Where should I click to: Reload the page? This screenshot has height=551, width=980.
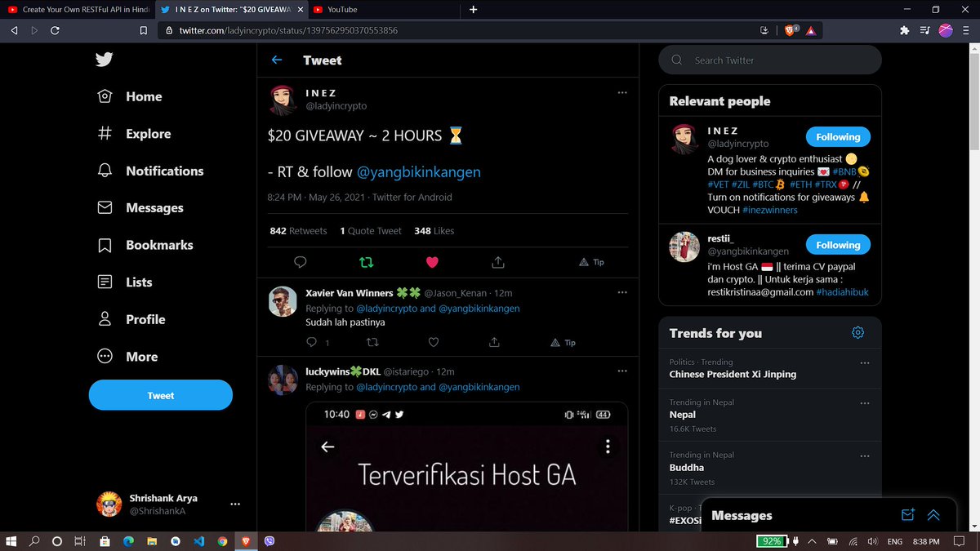click(x=55, y=30)
